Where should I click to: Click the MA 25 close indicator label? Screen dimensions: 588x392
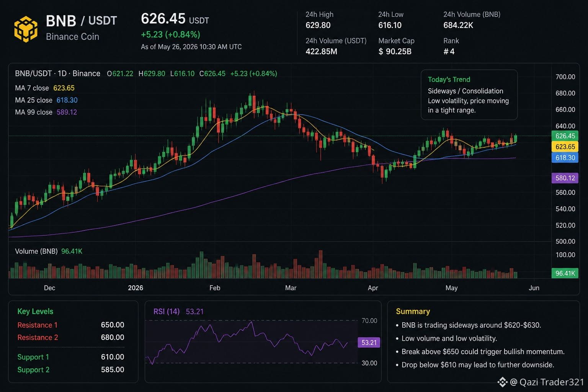[x=34, y=100]
